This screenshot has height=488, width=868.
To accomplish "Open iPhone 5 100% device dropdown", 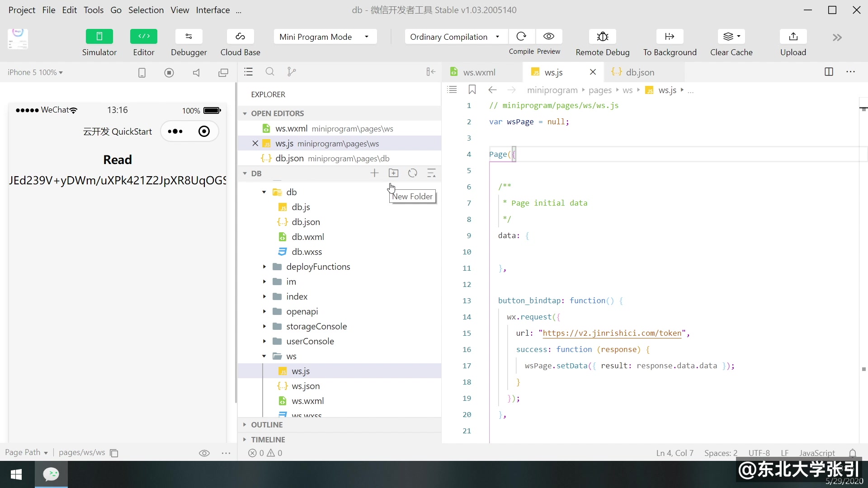I will tap(35, 72).
